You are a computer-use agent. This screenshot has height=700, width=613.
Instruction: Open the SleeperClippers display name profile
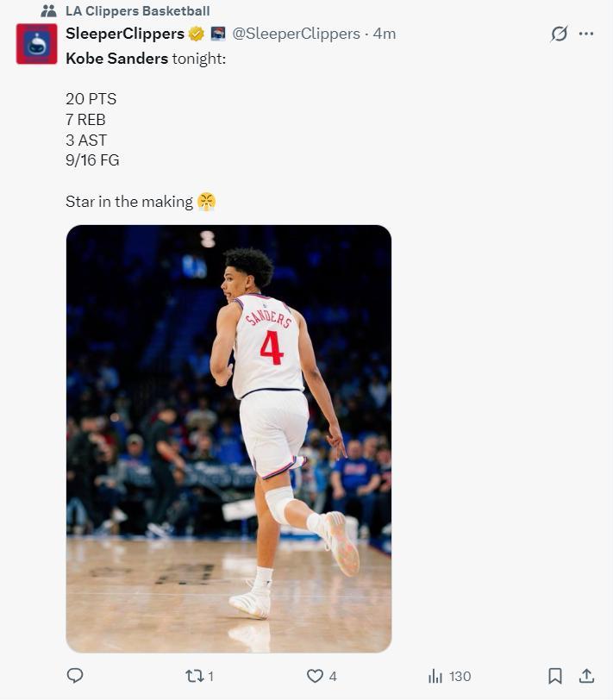pos(125,34)
